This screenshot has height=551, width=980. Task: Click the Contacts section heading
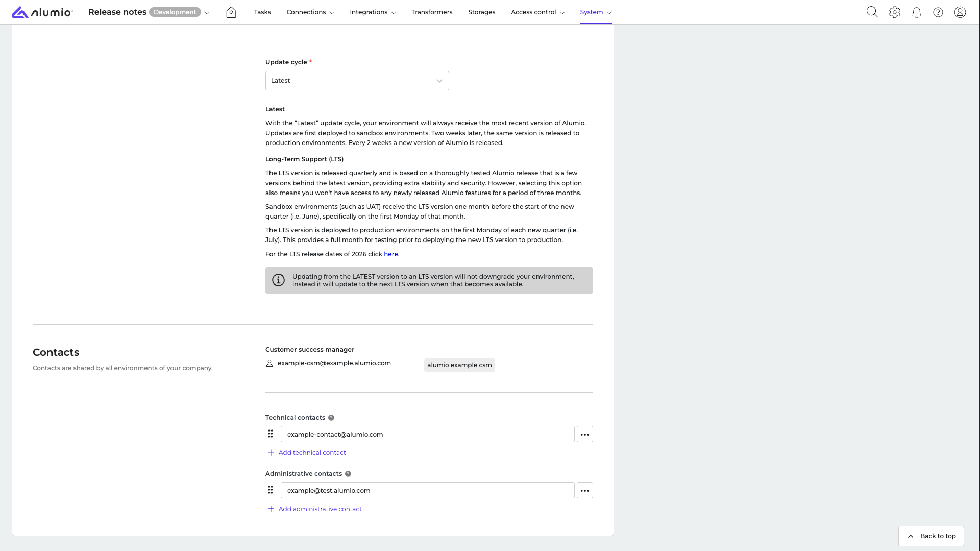pyautogui.click(x=56, y=352)
